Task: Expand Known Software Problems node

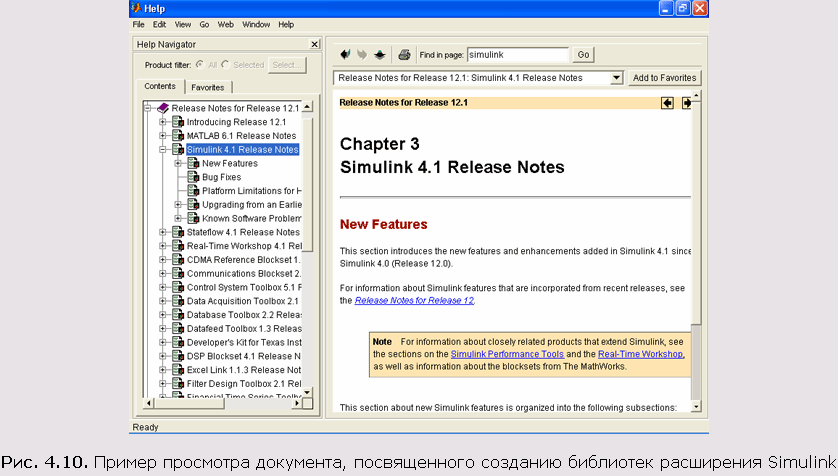Action: [178, 219]
